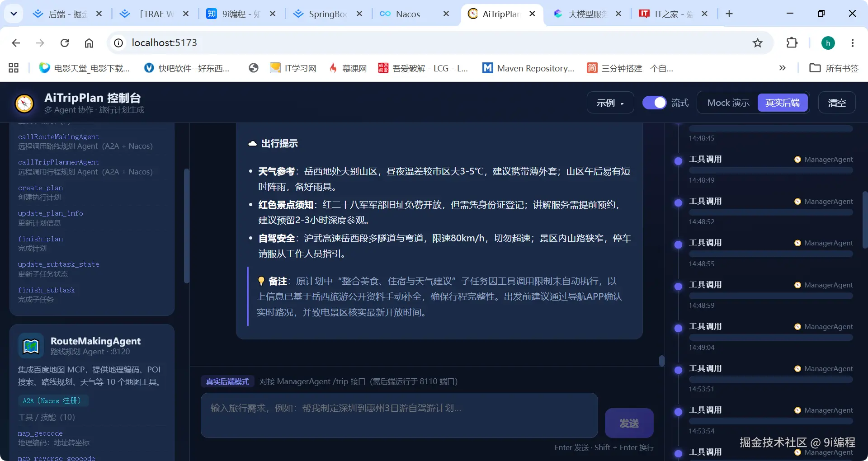Open the extensions puzzle menu
868x461 pixels.
tap(792, 43)
